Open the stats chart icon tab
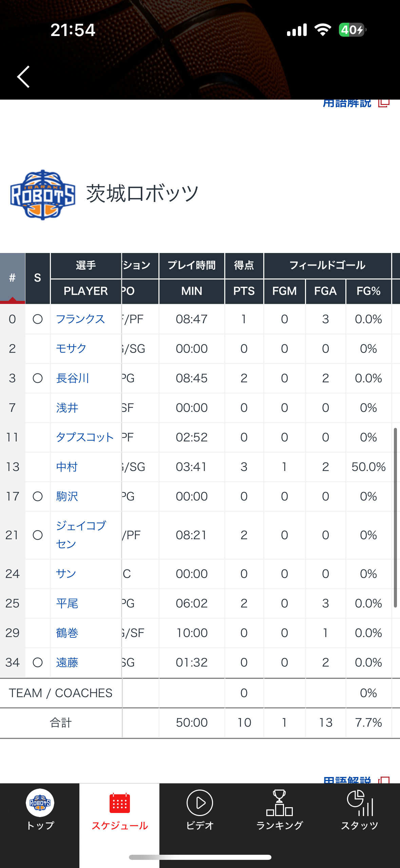Viewport: 400px width, 868px height. tap(360, 803)
